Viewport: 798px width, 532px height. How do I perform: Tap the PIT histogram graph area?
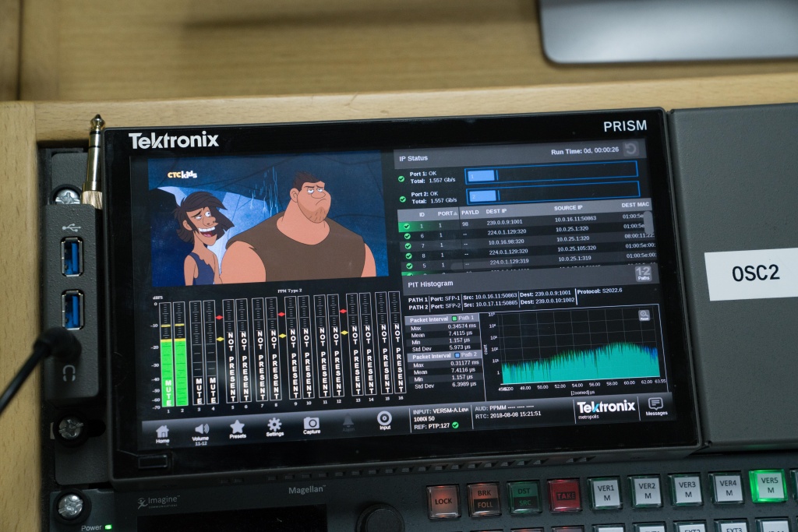click(x=580, y=346)
